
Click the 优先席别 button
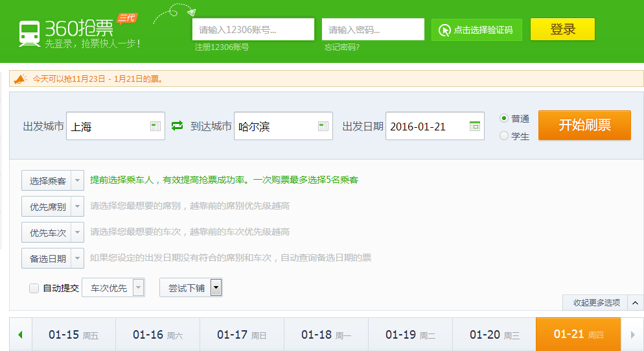point(47,206)
